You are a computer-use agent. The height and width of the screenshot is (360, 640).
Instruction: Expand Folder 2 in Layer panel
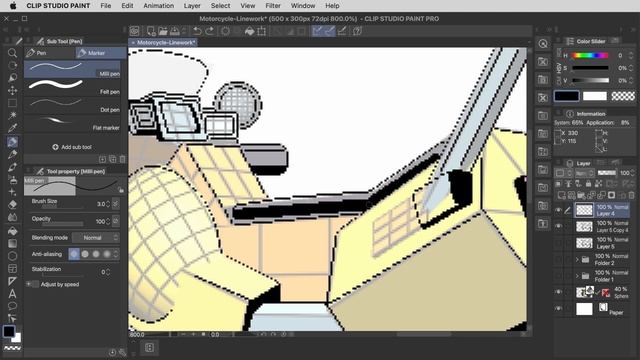[577, 260]
